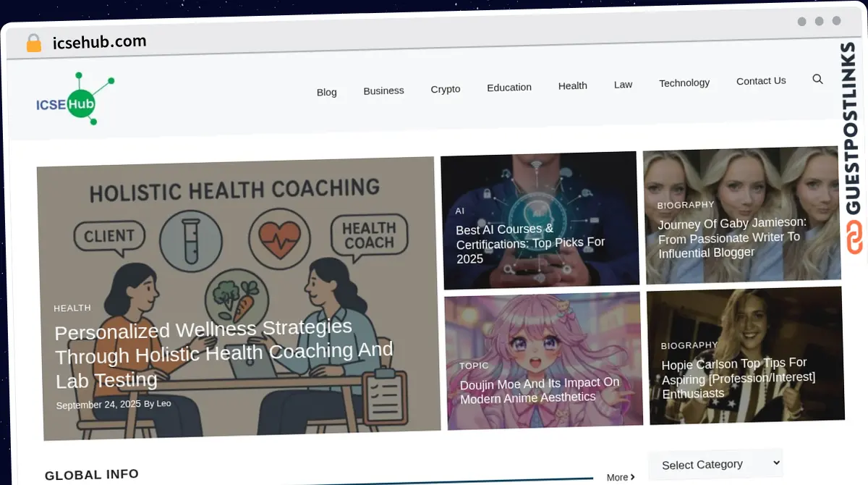Click the padlock icon in the address bar
The width and height of the screenshot is (868, 485).
click(33, 43)
